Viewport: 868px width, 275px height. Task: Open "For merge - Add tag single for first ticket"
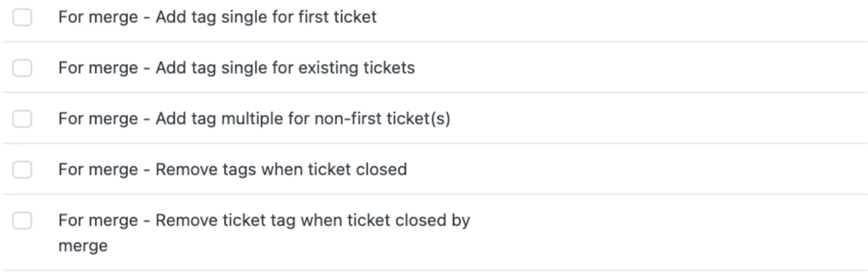pyautogui.click(x=217, y=17)
